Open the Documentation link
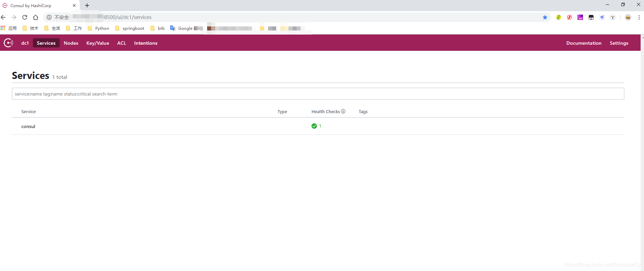 [584, 43]
